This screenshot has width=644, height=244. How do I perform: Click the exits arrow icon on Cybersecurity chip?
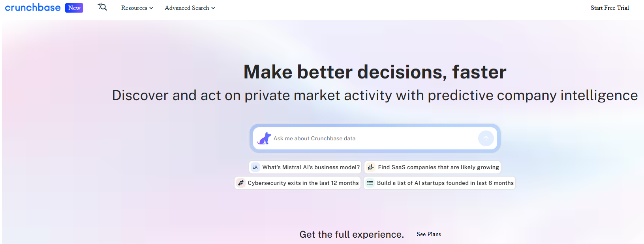click(x=241, y=183)
